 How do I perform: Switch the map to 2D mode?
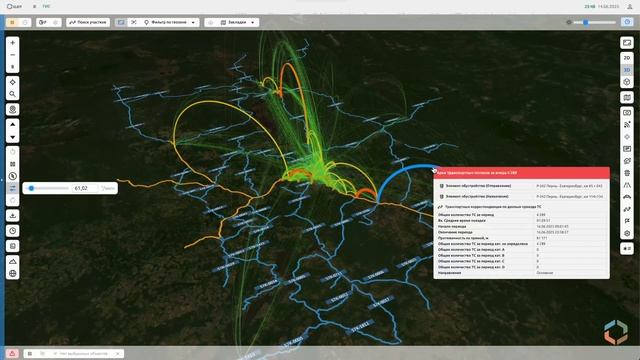tap(627, 58)
